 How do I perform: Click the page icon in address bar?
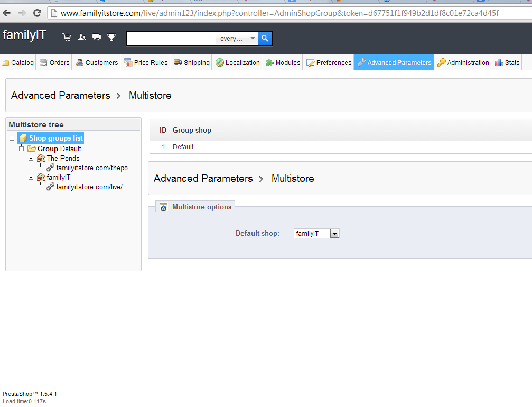[x=53, y=13]
